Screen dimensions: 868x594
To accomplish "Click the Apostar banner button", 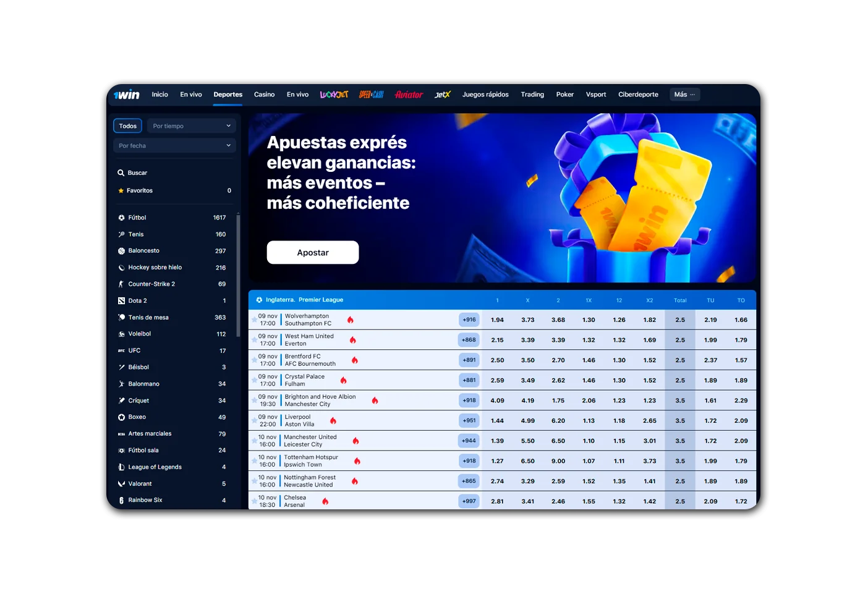I will click(x=313, y=252).
